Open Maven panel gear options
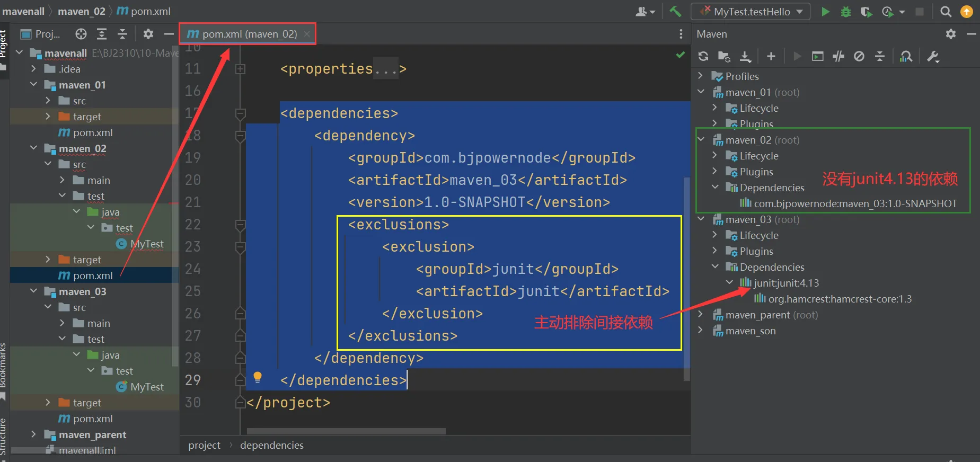Image resolution: width=980 pixels, height=462 pixels. (951, 34)
